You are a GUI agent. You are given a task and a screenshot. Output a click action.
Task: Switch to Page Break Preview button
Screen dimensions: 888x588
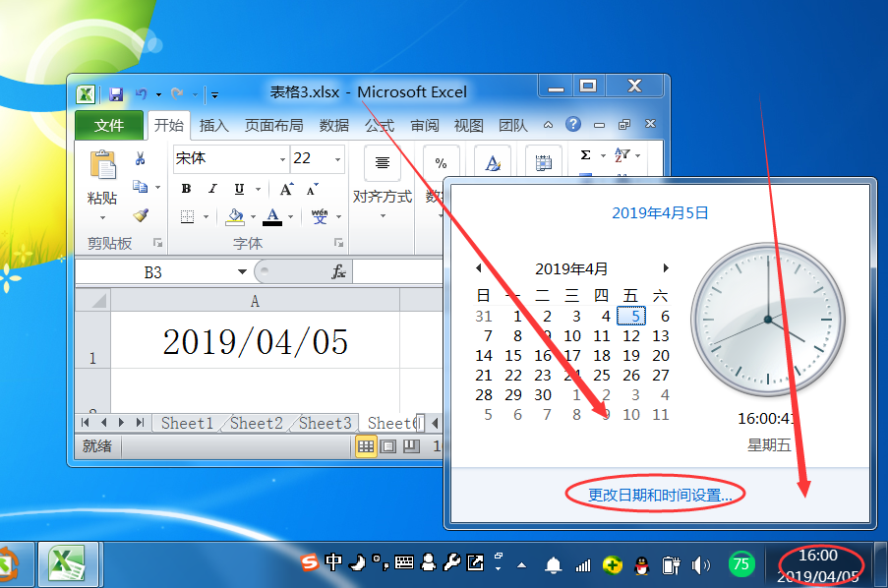pos(412,446)
